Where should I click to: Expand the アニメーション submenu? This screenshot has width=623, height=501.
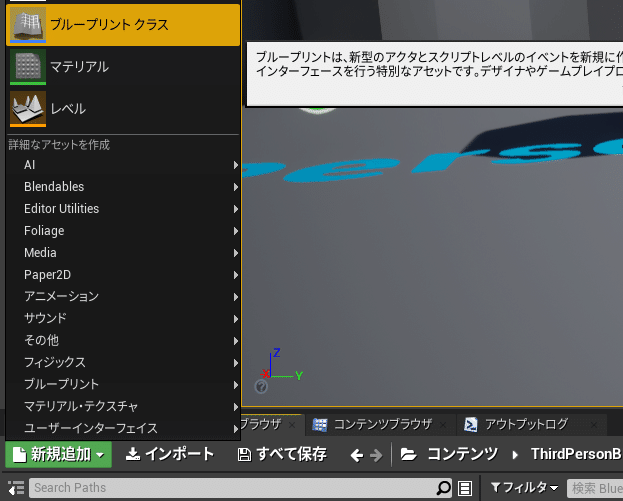[123, 297]
